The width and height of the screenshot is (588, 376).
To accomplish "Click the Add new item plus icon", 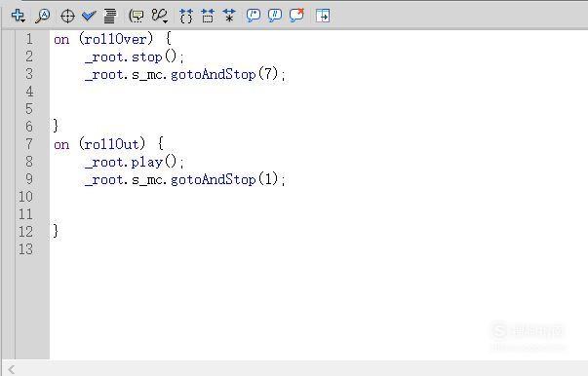I will pyautogui.click(x=18, y=16).
